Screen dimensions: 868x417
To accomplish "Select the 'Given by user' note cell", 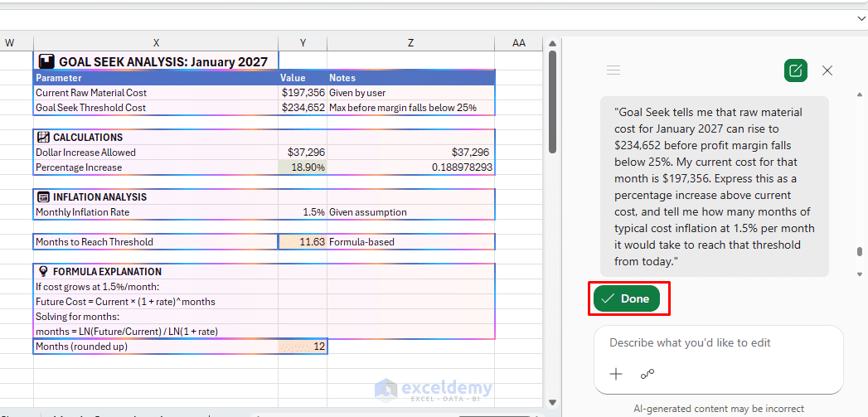I will coord(410,93).
